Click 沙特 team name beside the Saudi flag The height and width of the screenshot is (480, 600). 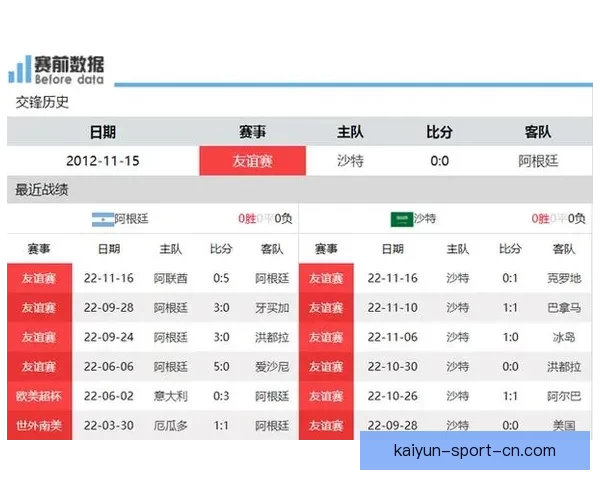[x=425, y=218]
